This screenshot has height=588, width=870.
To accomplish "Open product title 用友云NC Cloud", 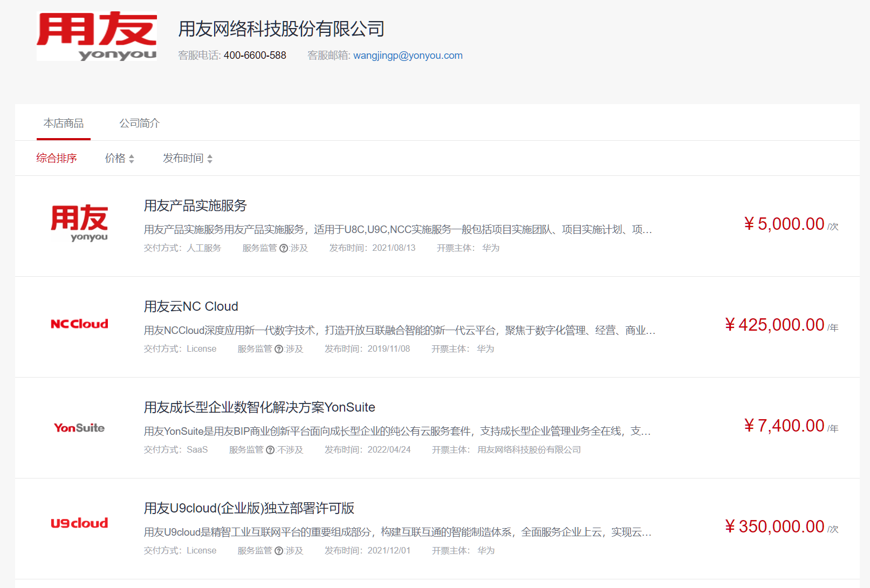I will [191, 306].
